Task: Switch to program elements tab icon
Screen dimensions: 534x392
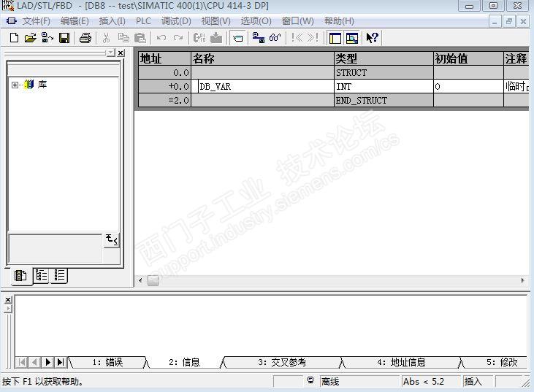Action: [20, 276]
